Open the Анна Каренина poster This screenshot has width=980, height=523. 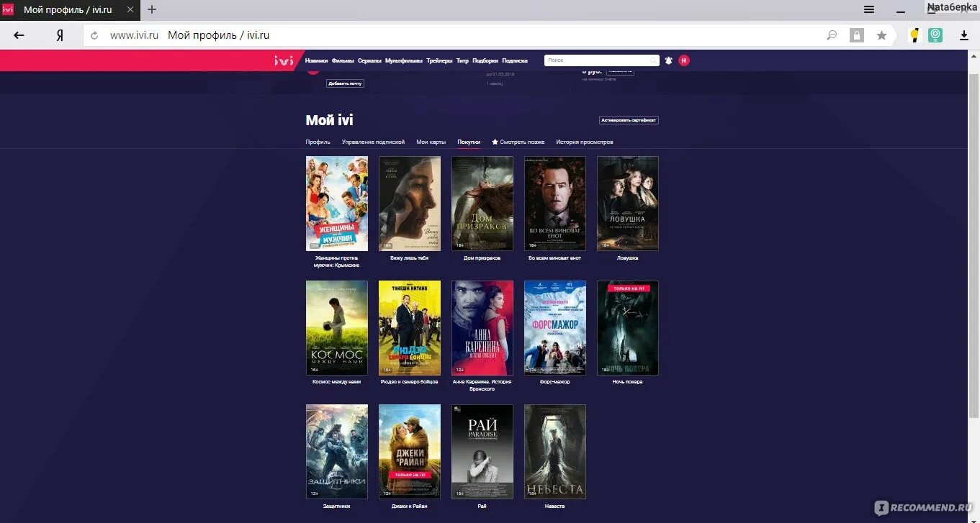click(x=482, y=328)
